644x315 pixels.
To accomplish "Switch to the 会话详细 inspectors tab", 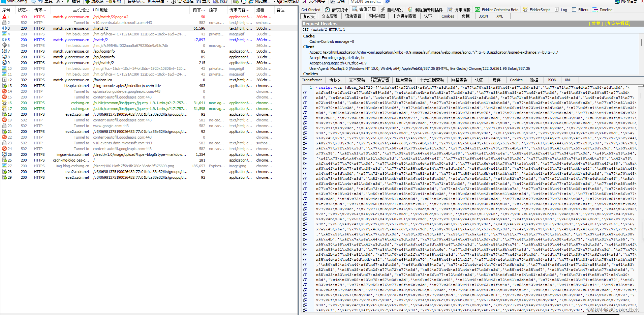I will (364, 9).
